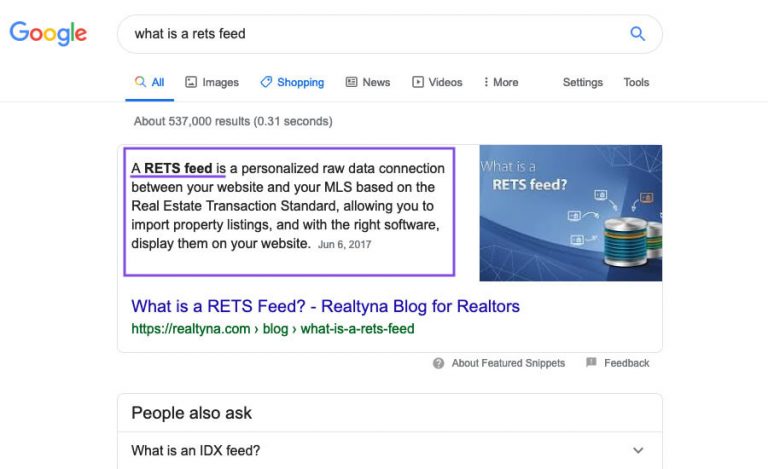Viewport: 768px width, 469px height.
Task: Switch to the Images tab
Action: coord(212,82)
